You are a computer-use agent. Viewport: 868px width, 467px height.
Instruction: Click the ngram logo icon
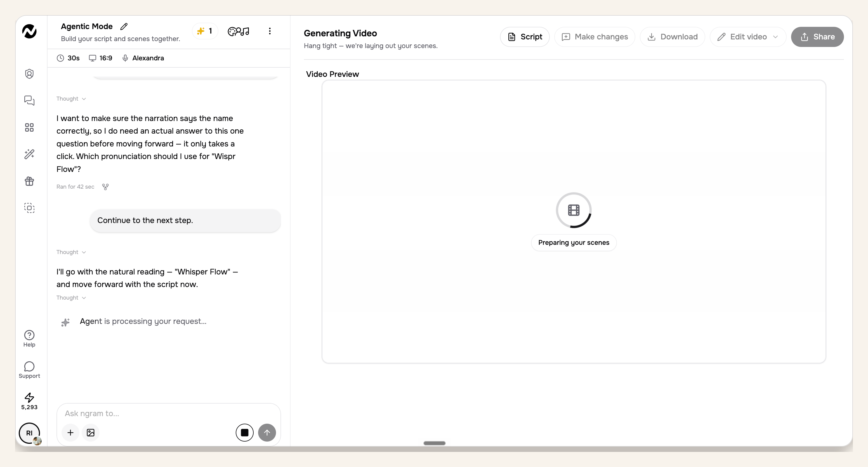[x=29, y=31]
